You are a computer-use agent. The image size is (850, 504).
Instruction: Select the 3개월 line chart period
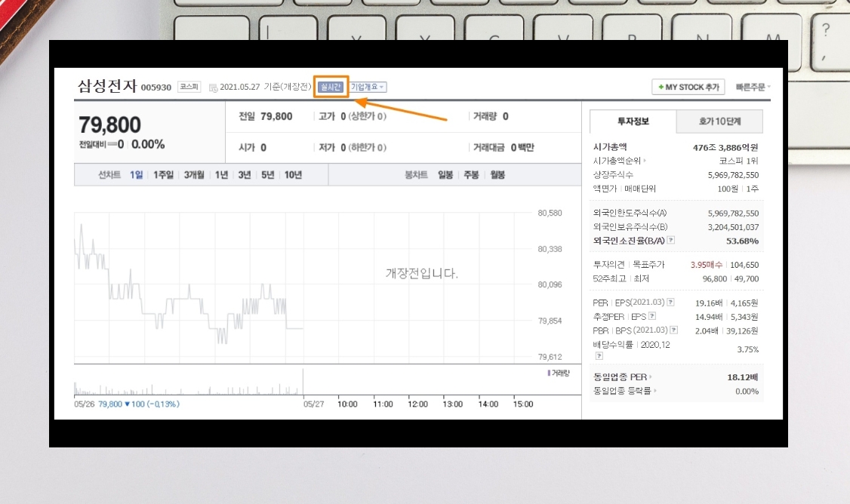pos(194,174)
